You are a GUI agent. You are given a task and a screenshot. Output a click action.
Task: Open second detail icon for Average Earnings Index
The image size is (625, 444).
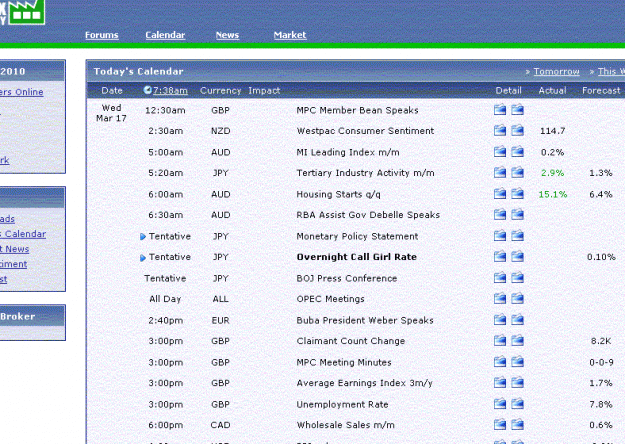tap(517, 383)
